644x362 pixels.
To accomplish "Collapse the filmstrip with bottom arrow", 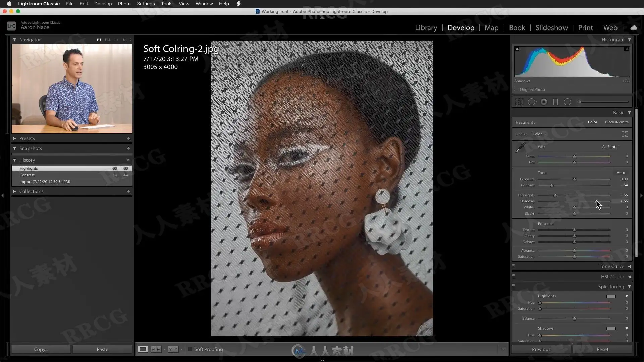I will click(x=322, y=360).
